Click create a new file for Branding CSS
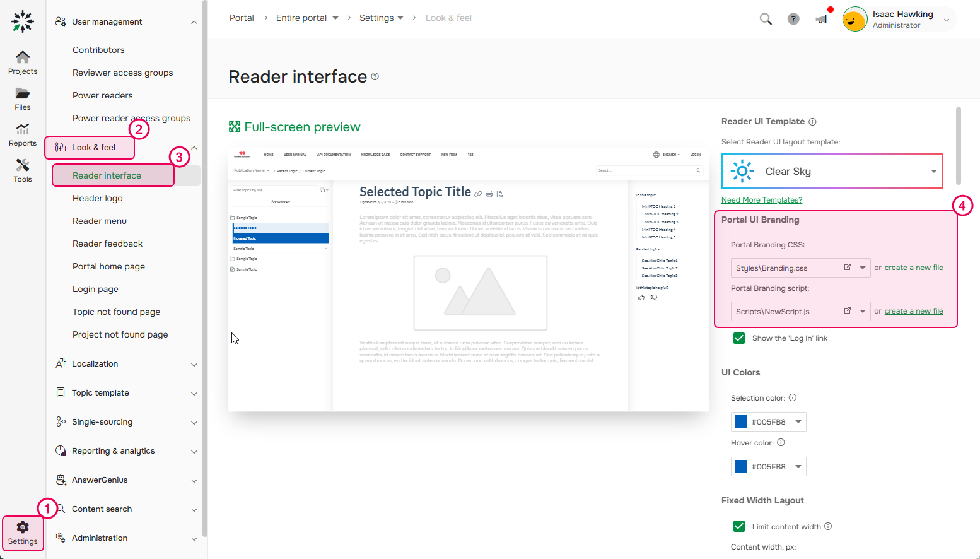 coord(914,268)
